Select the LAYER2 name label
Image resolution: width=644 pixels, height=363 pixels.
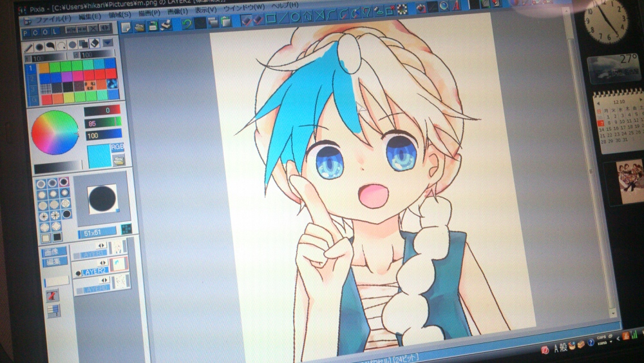pyautogui.click(x=95, y=271)
